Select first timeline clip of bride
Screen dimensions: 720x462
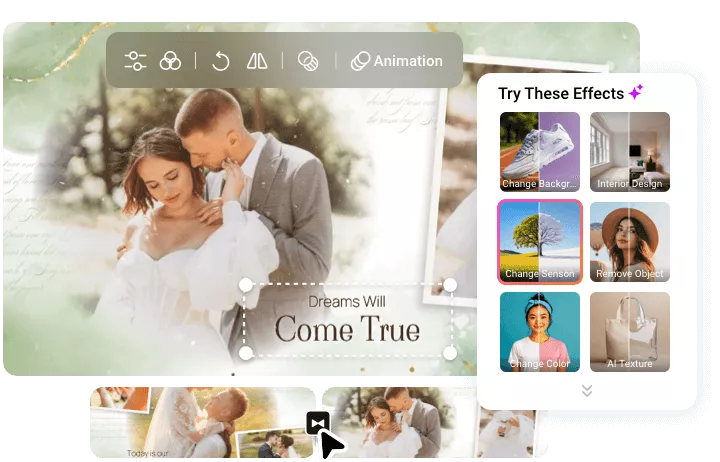(202, 423)
